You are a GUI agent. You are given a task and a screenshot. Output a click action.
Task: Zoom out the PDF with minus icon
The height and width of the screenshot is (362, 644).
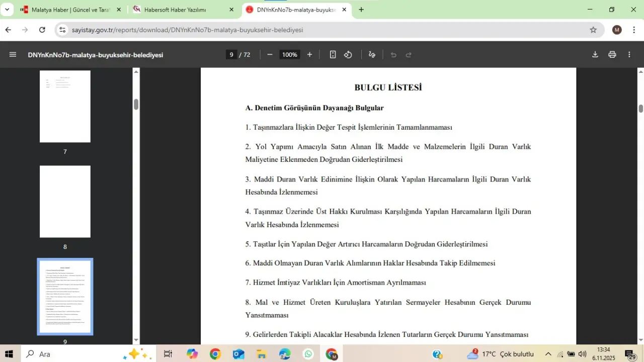tap(270, 55)
